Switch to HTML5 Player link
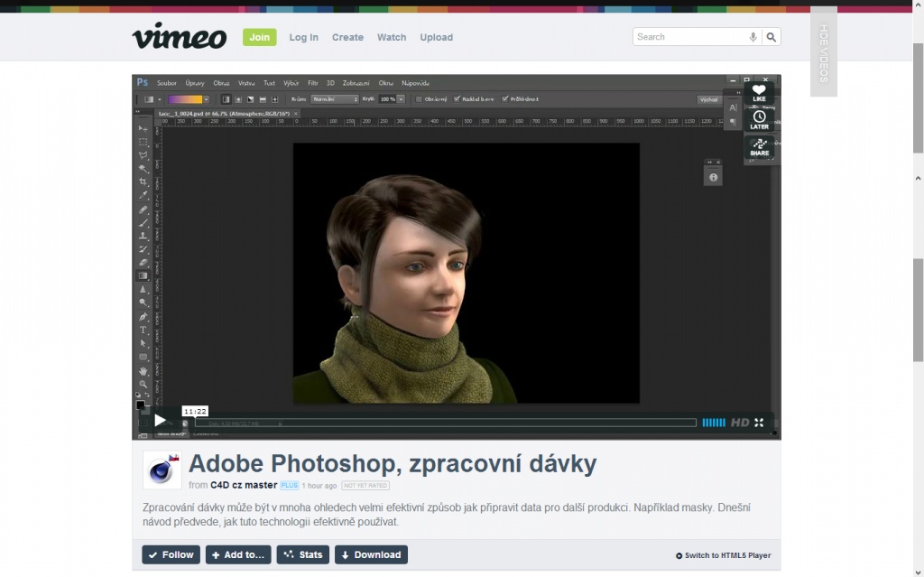Screen dimensions: 924x577 tap(723, 555)
